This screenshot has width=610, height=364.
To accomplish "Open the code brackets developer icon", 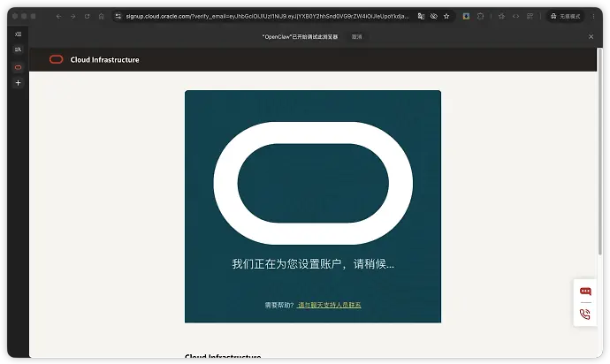I will (516, 16).
